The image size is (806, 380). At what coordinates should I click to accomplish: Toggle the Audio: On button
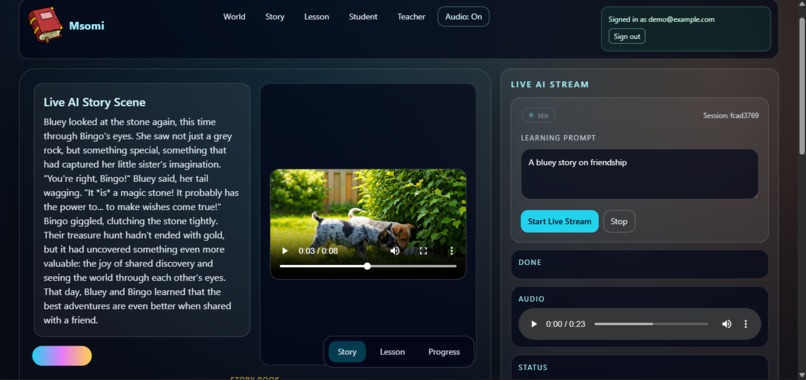coord(463,16)
